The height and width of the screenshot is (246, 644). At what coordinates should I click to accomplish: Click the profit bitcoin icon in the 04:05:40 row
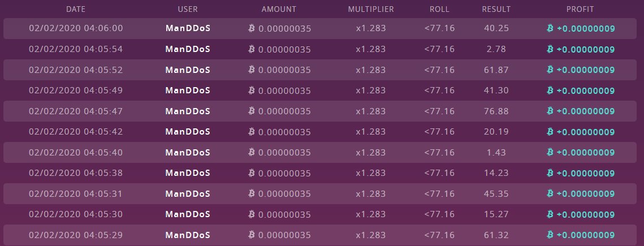(x=550, y=152)
